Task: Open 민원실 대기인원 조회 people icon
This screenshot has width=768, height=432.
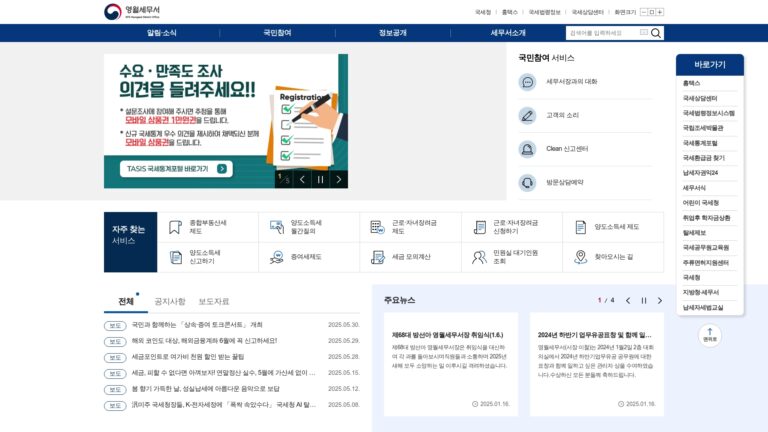Action: (479, 257)
